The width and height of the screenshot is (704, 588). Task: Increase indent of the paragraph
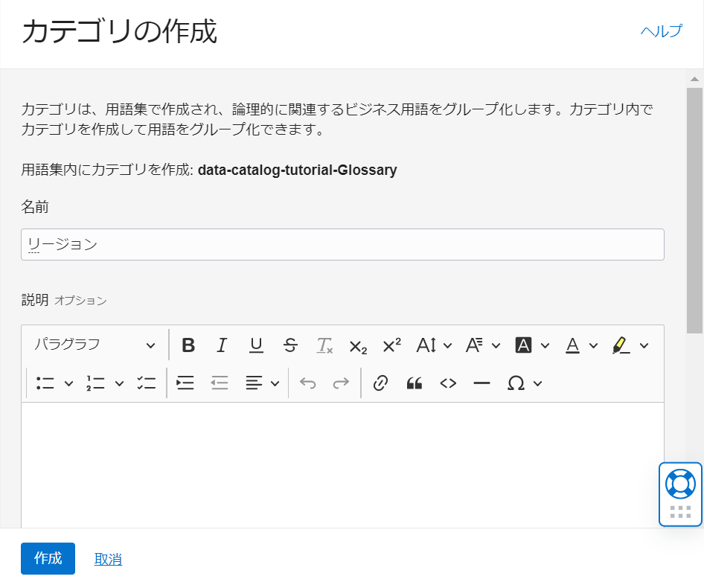(x=185, y=383)
